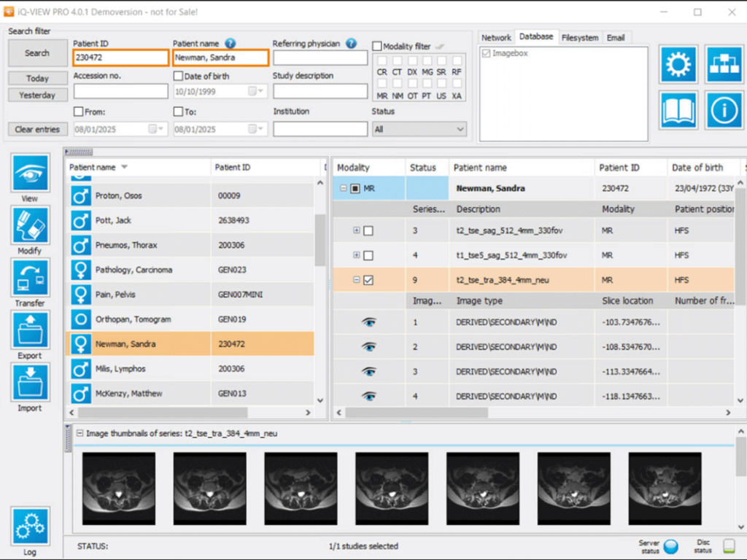Enable the Modality filter checkbox
The height and width of the screenshot is (560, 747).
(x=377, y=46)
